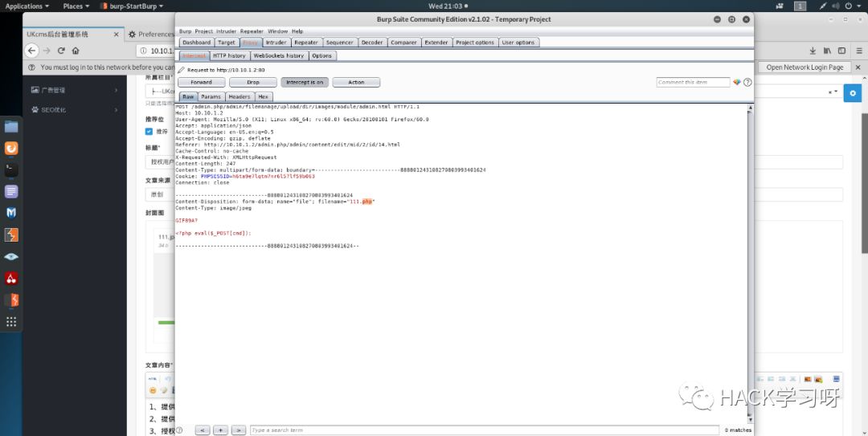The image size is (868, 436).
Task: Click search previous '<' button
Action: (x=203, y=430)
